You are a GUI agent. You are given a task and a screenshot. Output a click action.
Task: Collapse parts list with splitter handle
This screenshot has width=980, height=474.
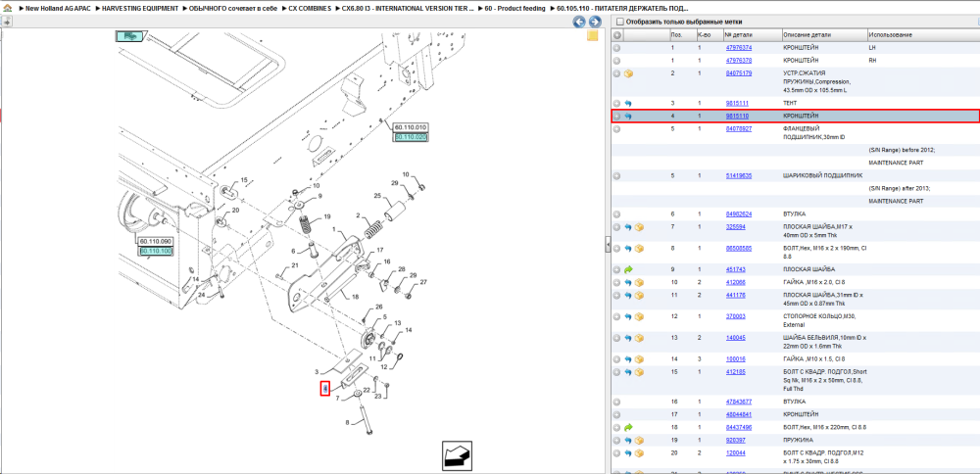click(608, 246)
